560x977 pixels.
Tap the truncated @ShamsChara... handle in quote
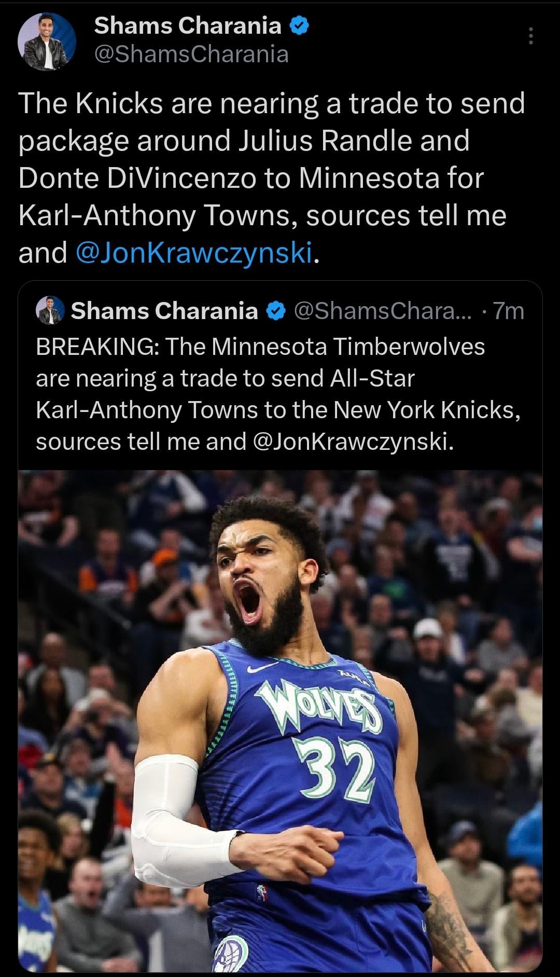pyautogui.click(x=383, y=311)
